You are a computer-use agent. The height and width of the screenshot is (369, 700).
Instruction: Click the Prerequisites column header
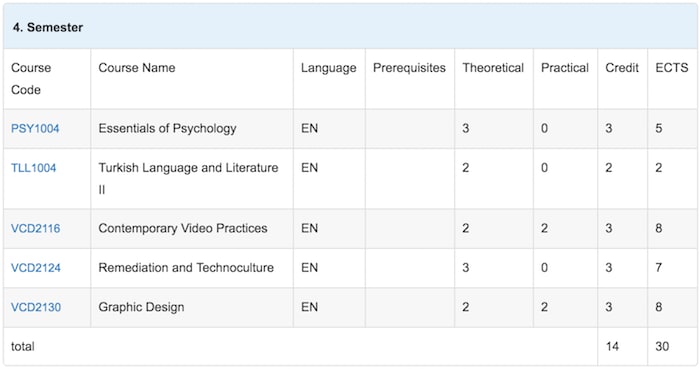409,68
